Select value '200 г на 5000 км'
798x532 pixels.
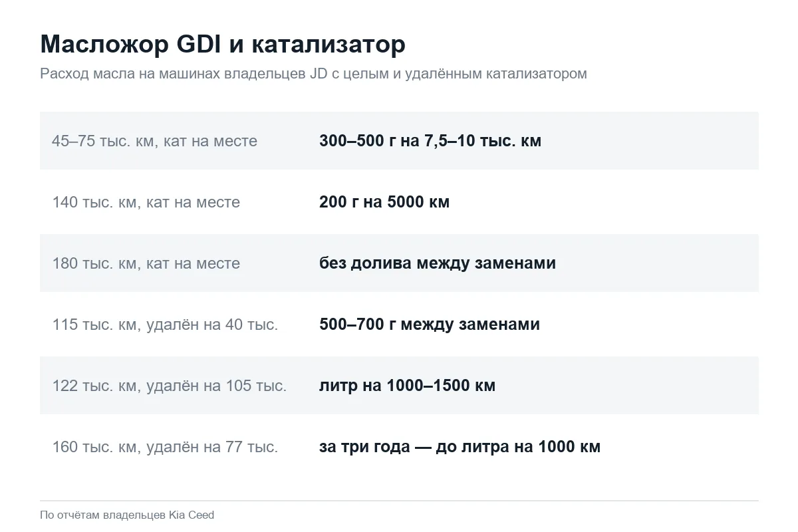(384, 202)
